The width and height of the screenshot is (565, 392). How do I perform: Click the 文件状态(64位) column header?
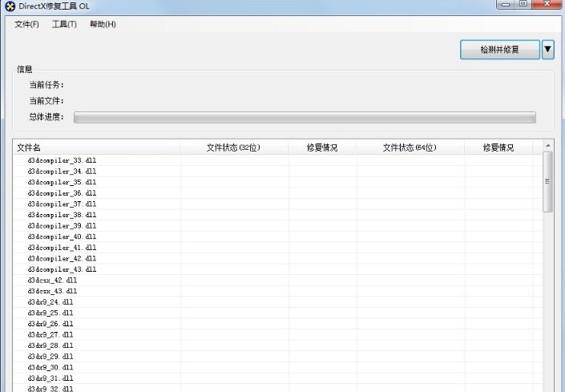pos(410,148)
